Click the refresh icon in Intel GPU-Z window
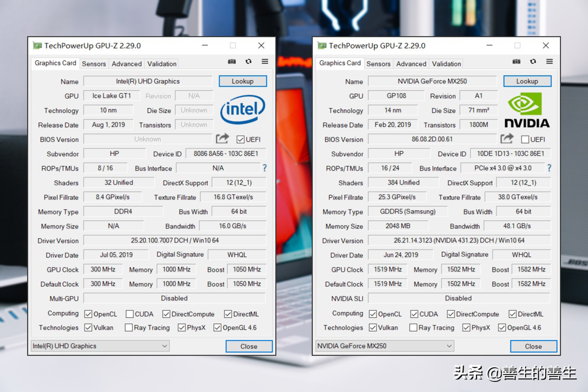This screenshot has width=588, height=392. point(248,62)
